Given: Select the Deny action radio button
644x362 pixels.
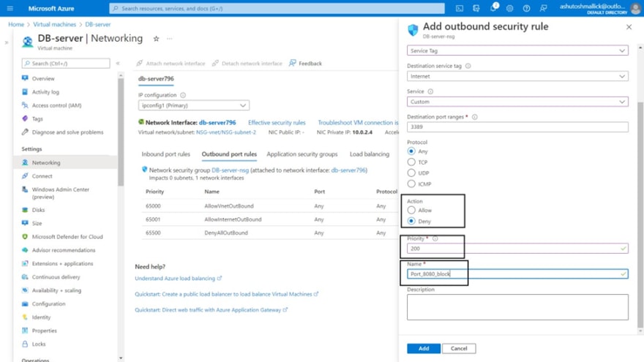Looking at the screenshot, I should 411,221.
